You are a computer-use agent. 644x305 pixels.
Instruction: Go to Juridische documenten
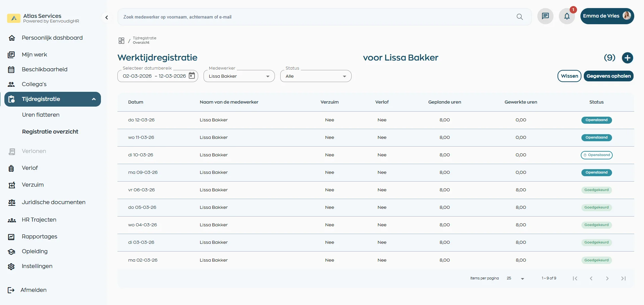pyautogui.click(x=53, y=202)
